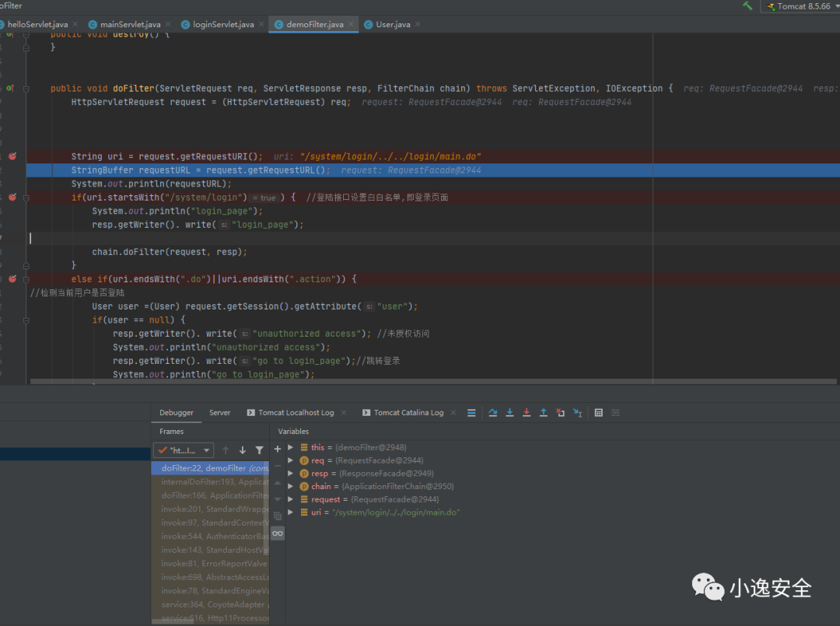Collapse the if user == null fold marker
The height and width of the screenshot is (626, 840).
tap(26, 320)
